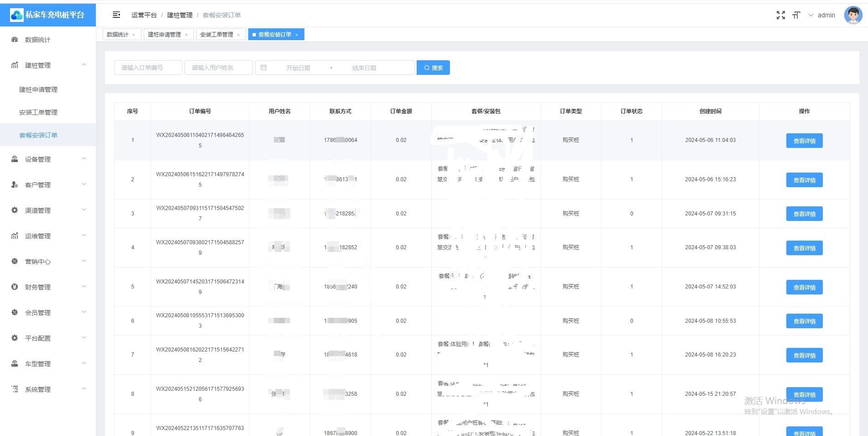Open font size setting icon
Image resolution: width=868 pixels, height=436 pixels.
tap(796, 15)
